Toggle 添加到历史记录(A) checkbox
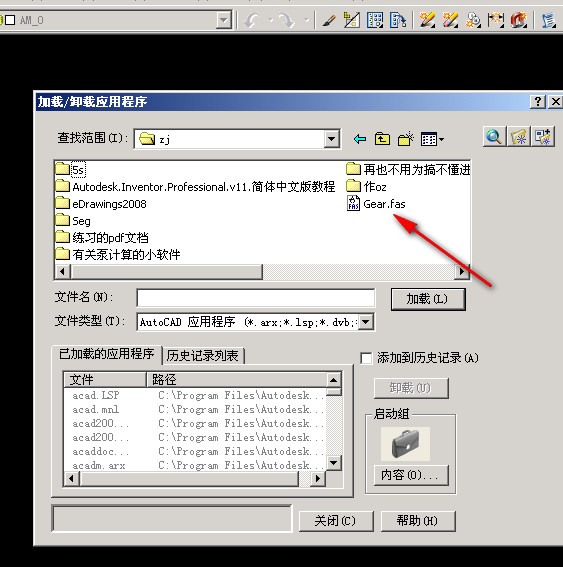Viewport: 563px width, 567px height. click(366, 358)
